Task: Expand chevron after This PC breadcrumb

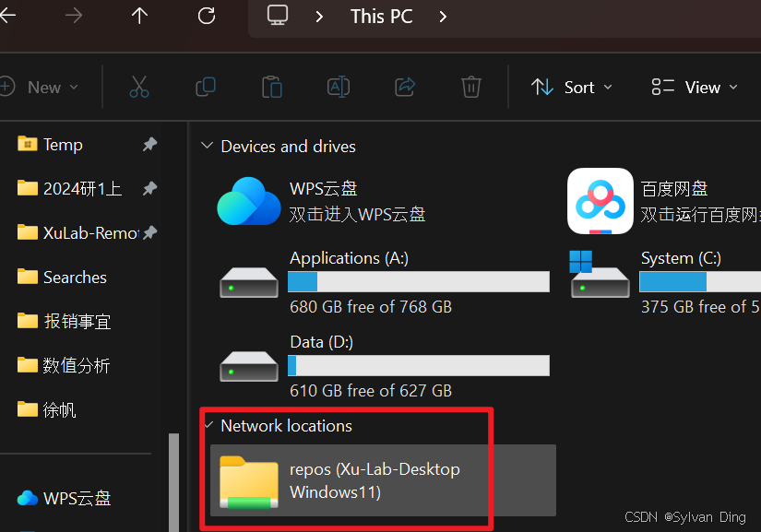Action: pyautogui.click(x=443, y=17)
